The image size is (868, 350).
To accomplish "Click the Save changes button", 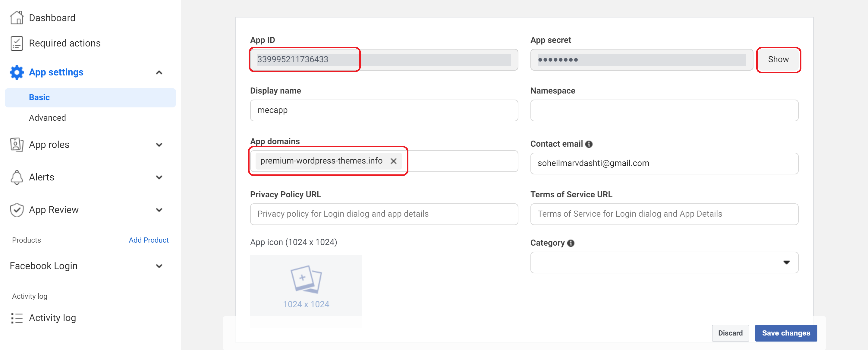I will coord(786,333).
